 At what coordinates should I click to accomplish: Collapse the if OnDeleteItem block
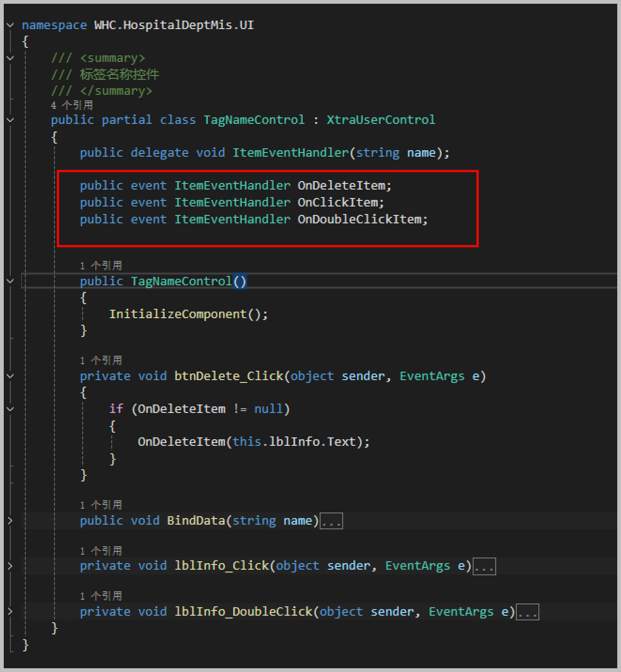coord(10,409)
